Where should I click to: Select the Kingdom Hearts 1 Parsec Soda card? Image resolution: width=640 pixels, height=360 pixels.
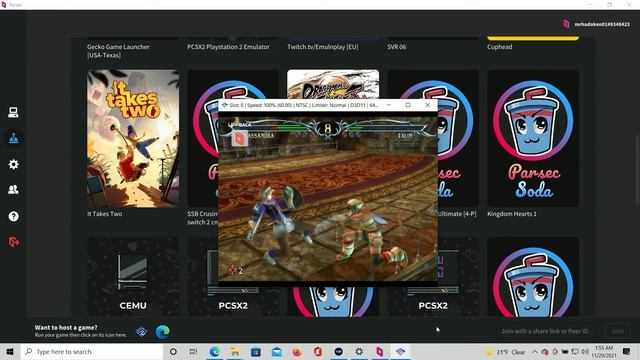click(x=533, y=138)
